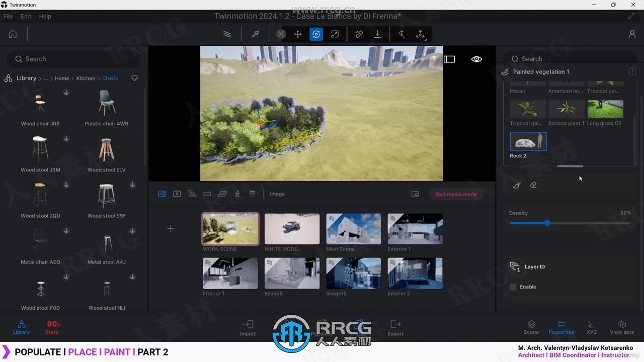Switch to the Library tab

pyautogui.click(x=22, y=328)
